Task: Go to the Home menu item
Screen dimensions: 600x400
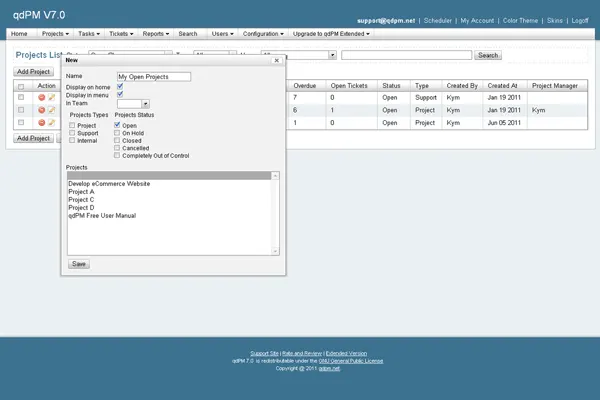Action: coord(19,34)
